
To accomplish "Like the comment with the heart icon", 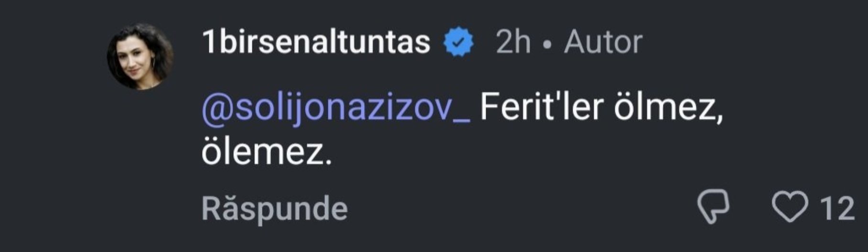I will (x=790, y=208).
